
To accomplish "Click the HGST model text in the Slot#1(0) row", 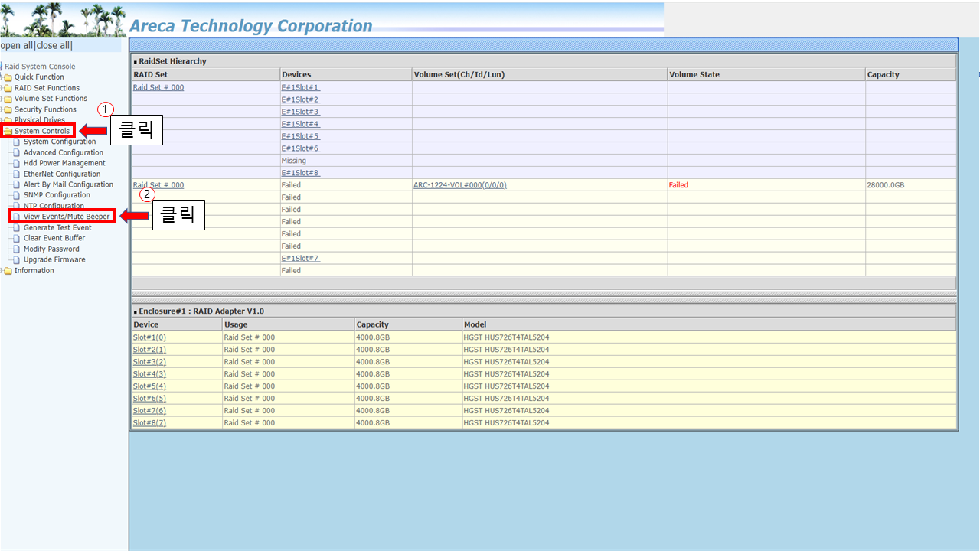I will click(x=506, y=337).
